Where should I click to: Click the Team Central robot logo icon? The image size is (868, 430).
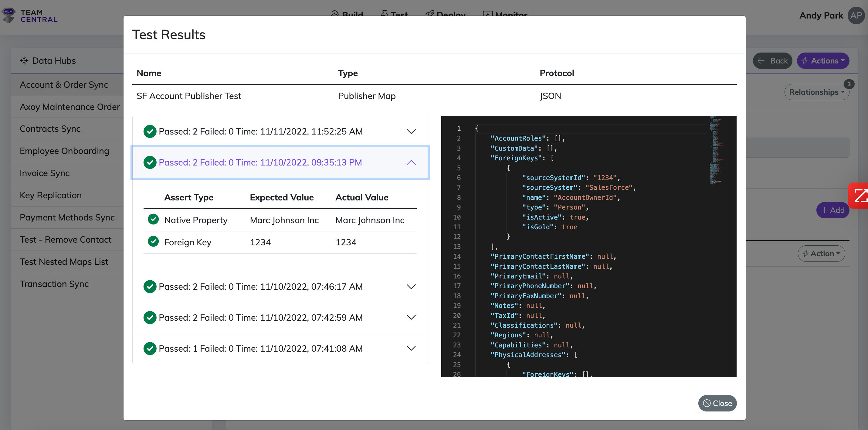[9, 15]
